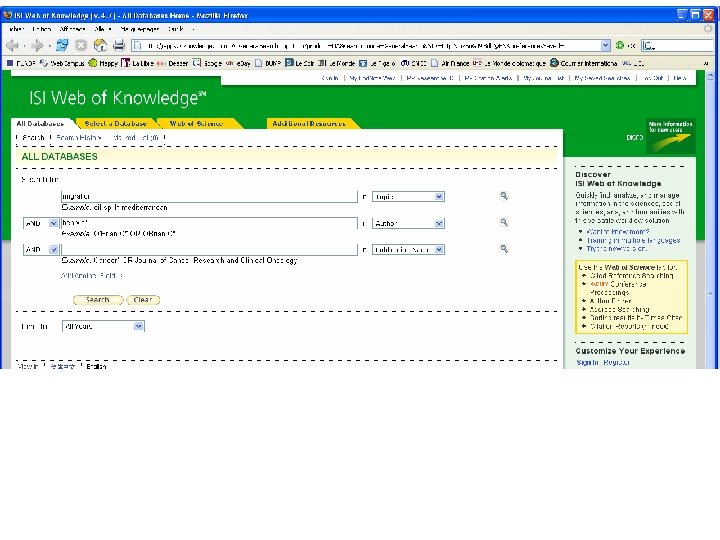Open Training in multiple languages link
Screen dimensions: 720x540
pyautogui.click(x=633, y=240)
